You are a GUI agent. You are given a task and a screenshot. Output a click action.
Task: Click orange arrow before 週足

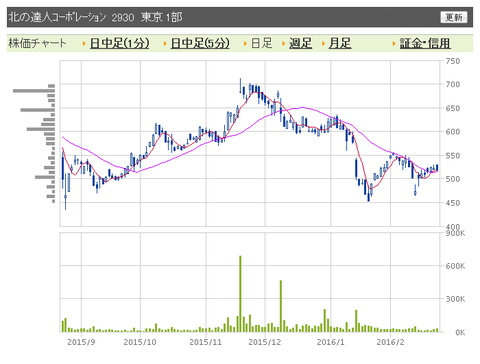[284, 44]
